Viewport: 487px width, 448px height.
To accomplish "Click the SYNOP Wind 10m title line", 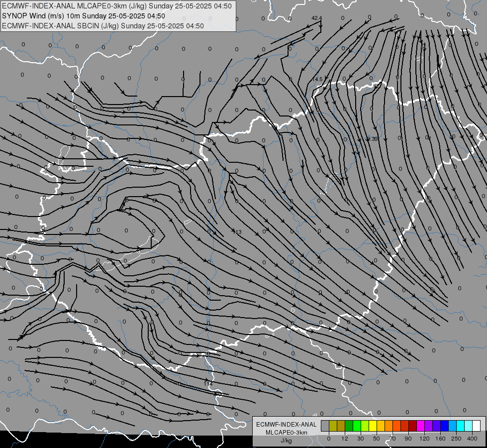I will tap(83, 16).
